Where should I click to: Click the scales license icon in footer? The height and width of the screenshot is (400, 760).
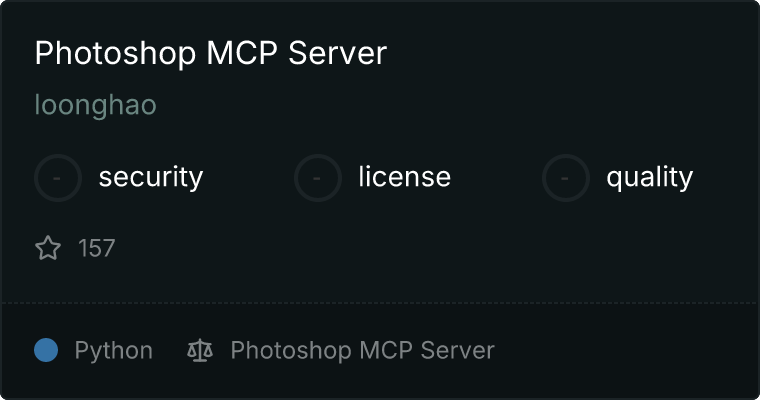[200, 351]
